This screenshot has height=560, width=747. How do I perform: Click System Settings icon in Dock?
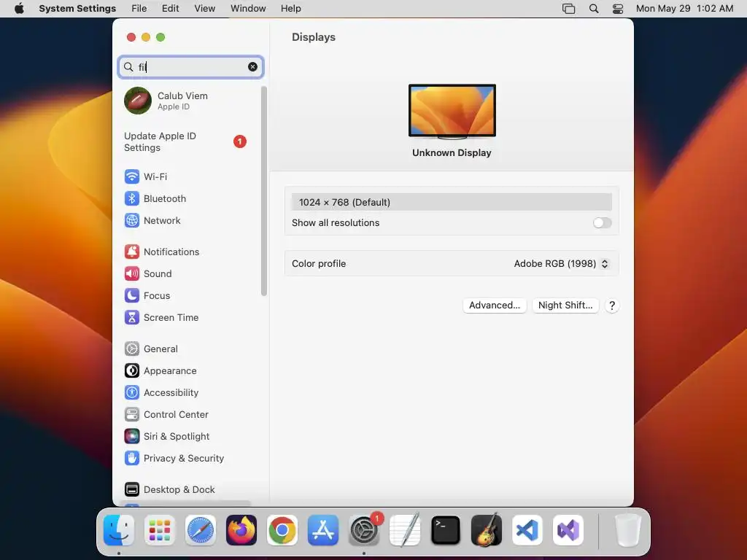coord(365,530)
